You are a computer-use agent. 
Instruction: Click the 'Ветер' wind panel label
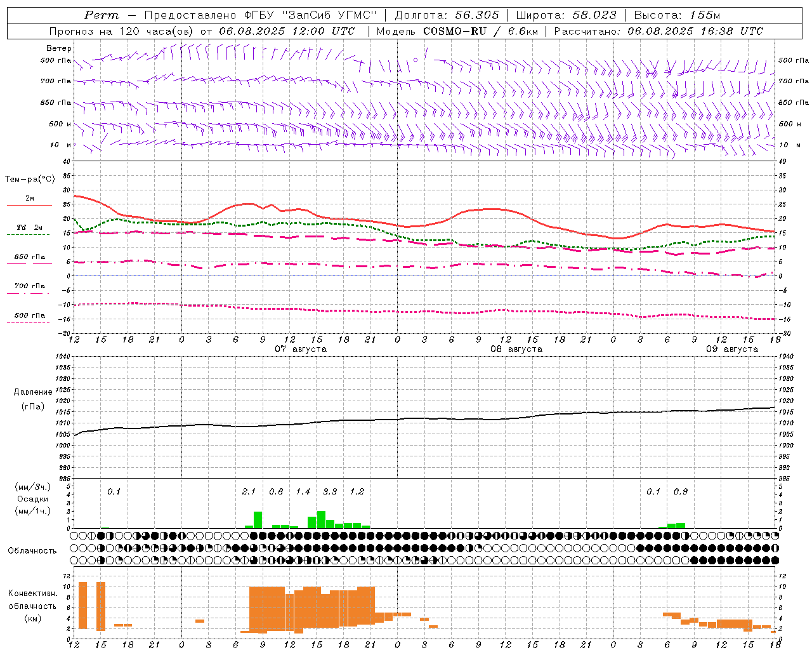pos(59,48)
